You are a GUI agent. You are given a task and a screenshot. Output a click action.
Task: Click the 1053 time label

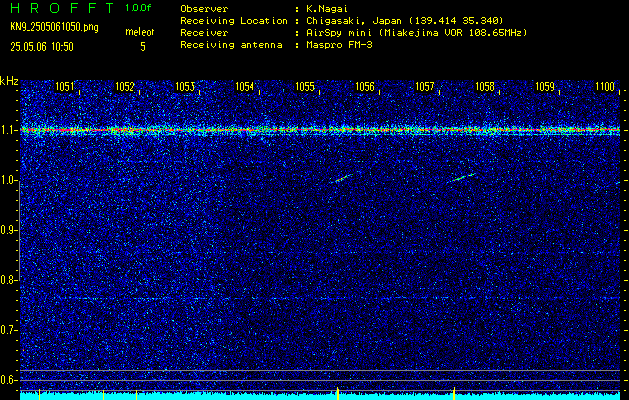[x=185, y=87]
